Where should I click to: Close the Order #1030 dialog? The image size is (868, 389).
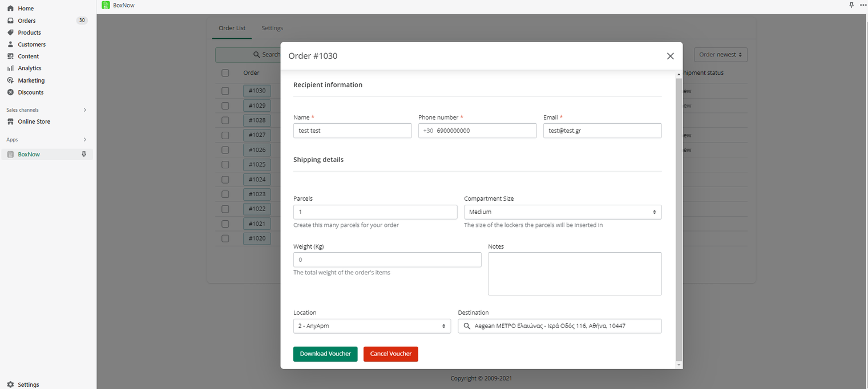pos(670,56)
